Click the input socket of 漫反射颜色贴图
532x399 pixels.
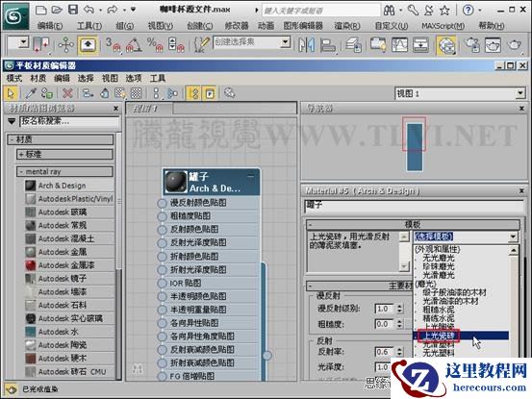[163, 203]
